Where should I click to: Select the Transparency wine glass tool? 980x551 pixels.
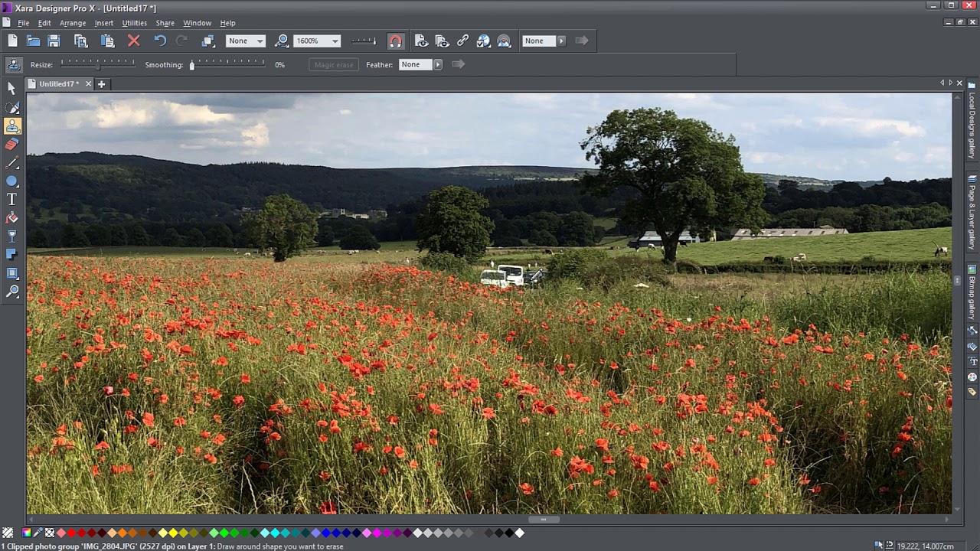pos(11,236)
